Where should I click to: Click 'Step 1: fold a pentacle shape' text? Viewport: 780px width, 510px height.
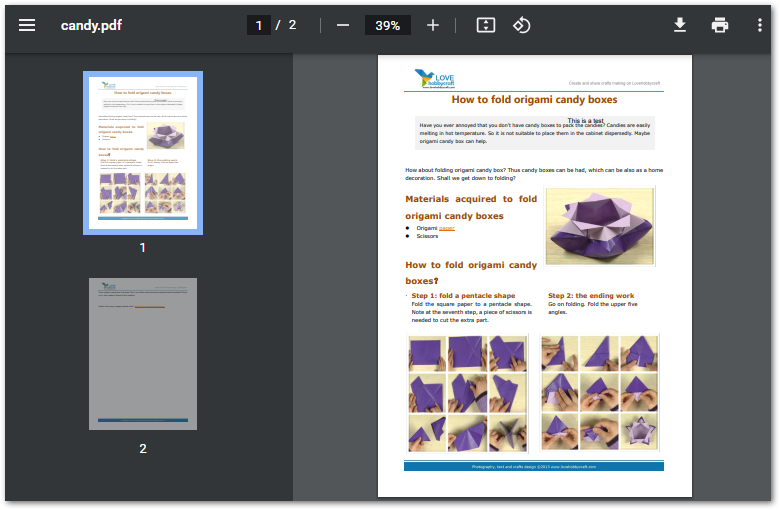coord(463,296)
